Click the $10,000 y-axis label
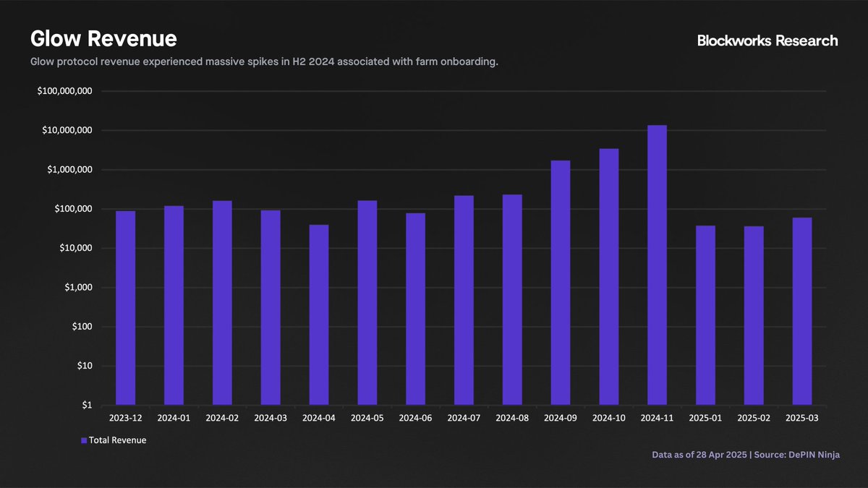 click(76, 249)
